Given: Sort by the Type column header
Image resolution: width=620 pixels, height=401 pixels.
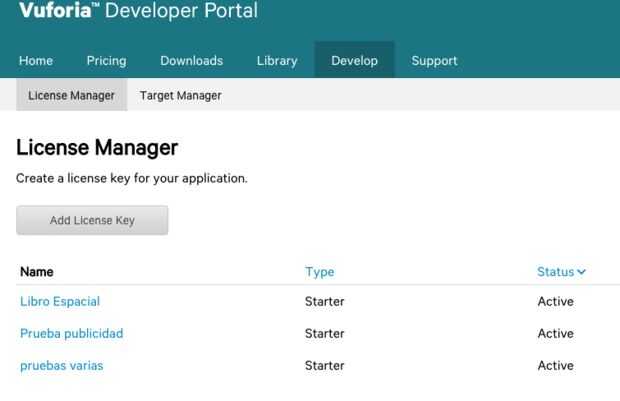Looking at the screenshot, I should [319, 272].
